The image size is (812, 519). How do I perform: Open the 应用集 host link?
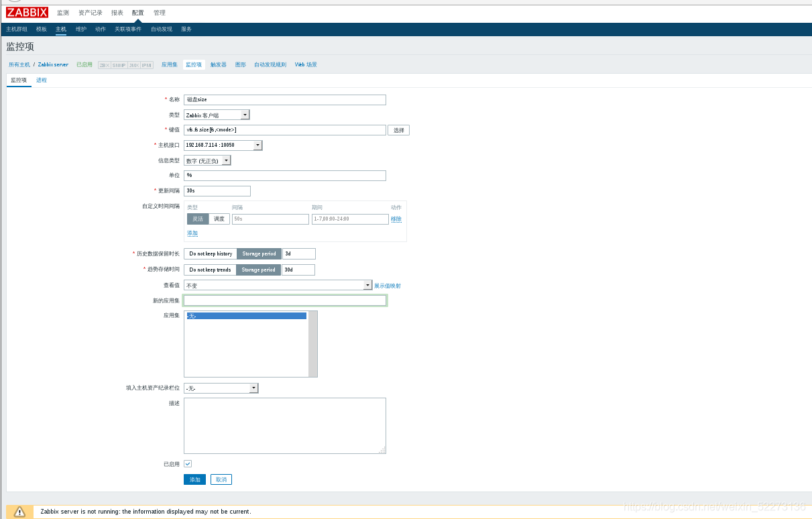click(x=170, y=65)
